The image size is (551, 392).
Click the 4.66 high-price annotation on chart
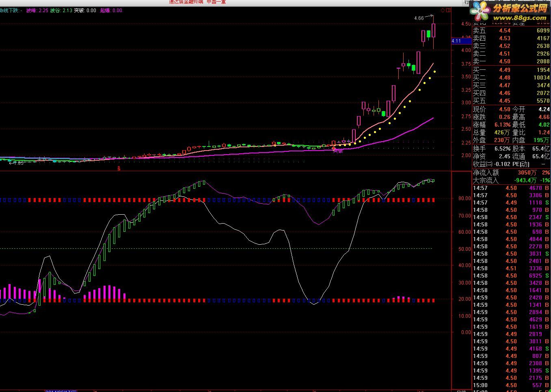click(419, 18)
